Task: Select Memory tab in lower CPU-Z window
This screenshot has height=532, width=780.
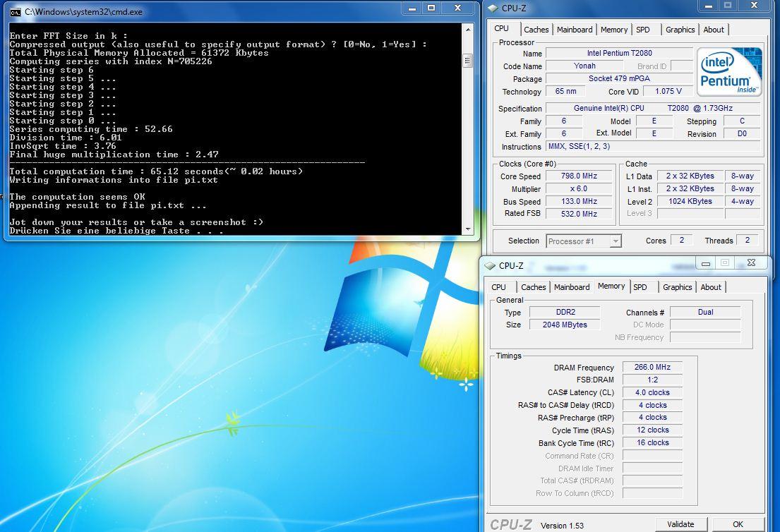Action: point(611,286)
